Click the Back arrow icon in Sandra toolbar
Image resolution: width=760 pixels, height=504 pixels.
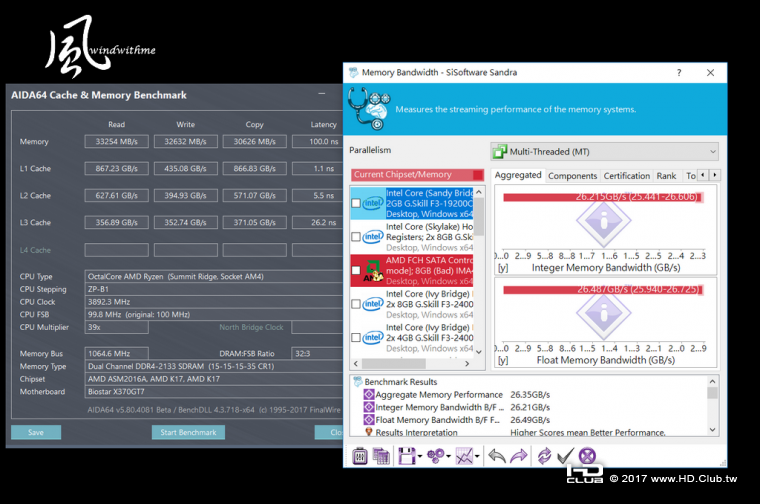497,456
